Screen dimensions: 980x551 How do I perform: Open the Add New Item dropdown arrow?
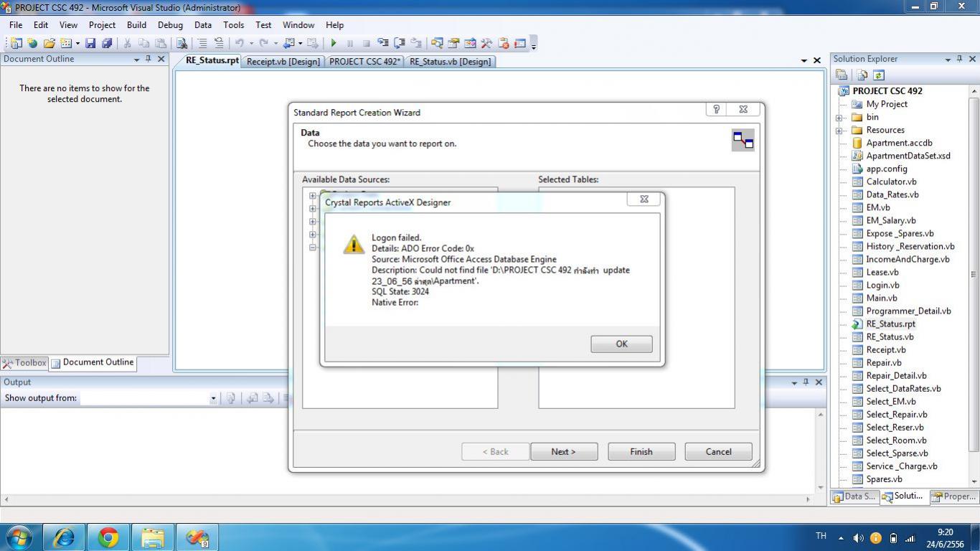coord(77,44)
